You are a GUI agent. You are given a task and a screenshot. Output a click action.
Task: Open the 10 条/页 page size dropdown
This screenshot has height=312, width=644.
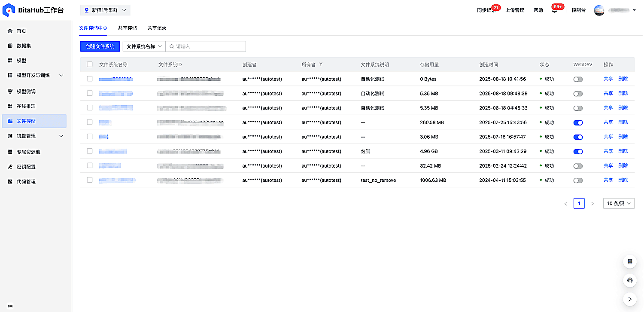coord(619,204)
